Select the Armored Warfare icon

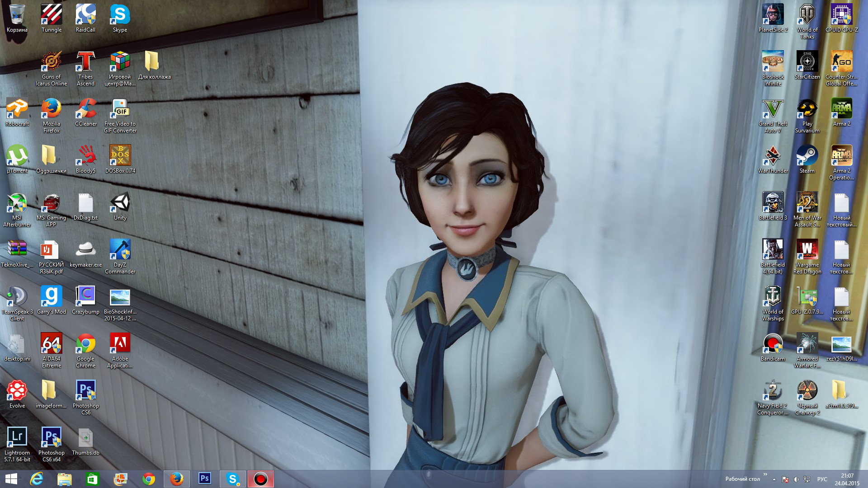(x=807, y=350)
